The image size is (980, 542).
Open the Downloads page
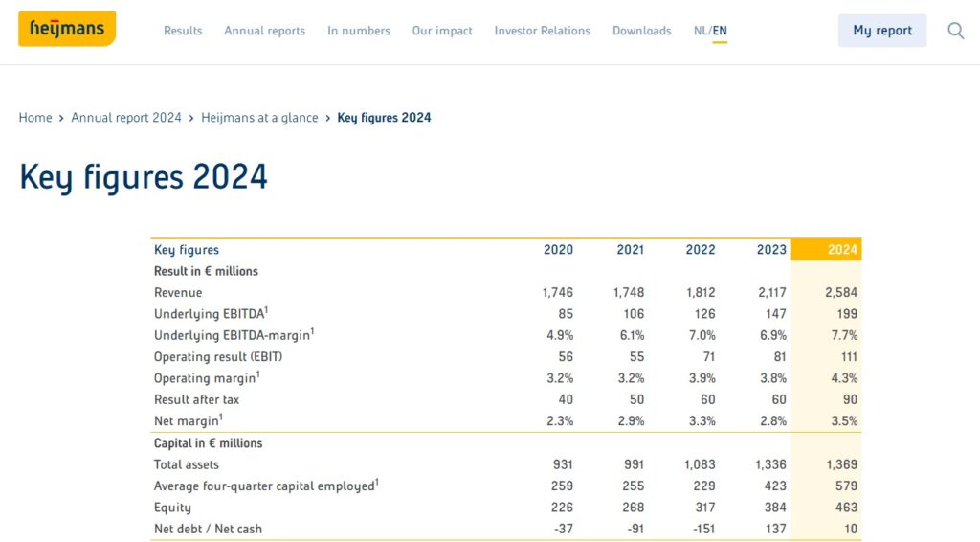pyautogui.click(x=641, y=31)
